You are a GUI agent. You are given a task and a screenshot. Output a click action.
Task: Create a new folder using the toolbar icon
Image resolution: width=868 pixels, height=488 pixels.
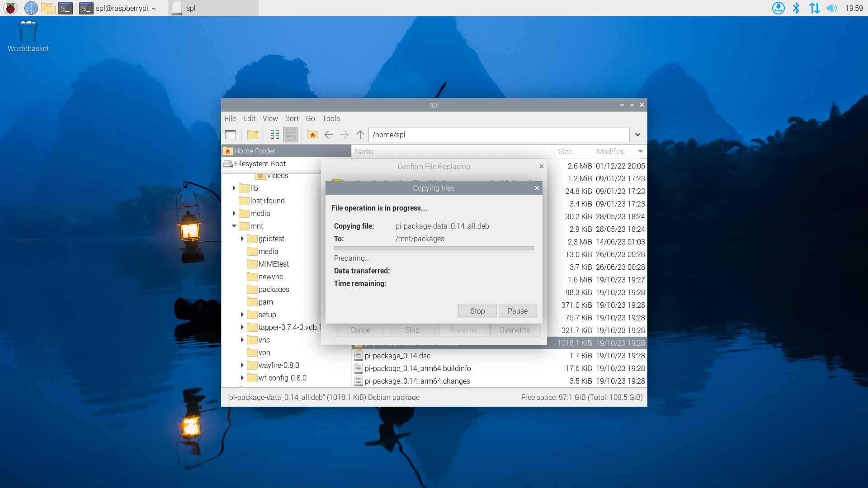pyautogui.click(x=253, y=135)
